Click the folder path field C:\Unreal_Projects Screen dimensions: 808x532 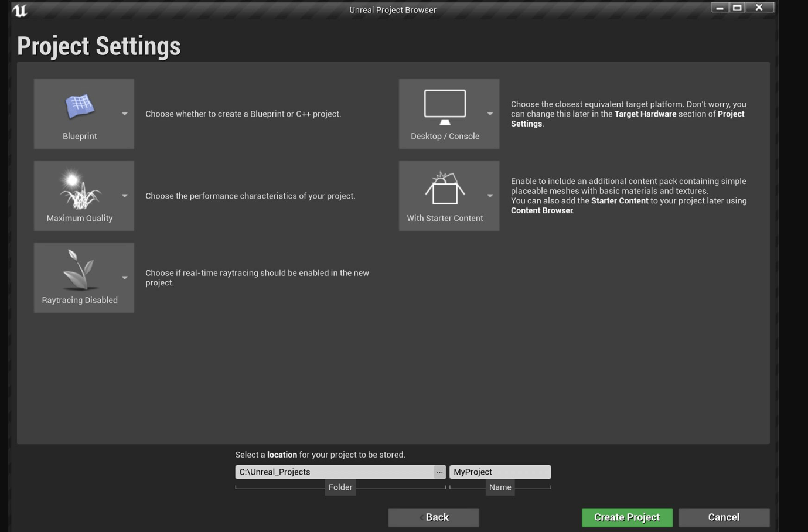coord(335,472)
